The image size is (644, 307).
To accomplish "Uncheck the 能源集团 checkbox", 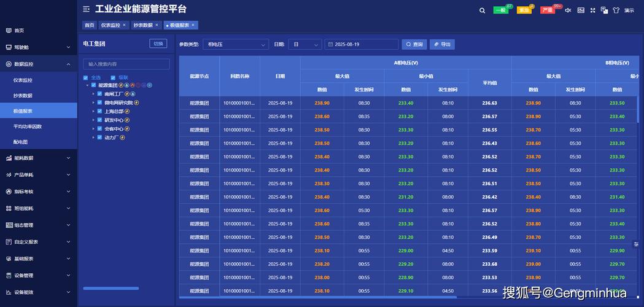I will pos(94,85).
